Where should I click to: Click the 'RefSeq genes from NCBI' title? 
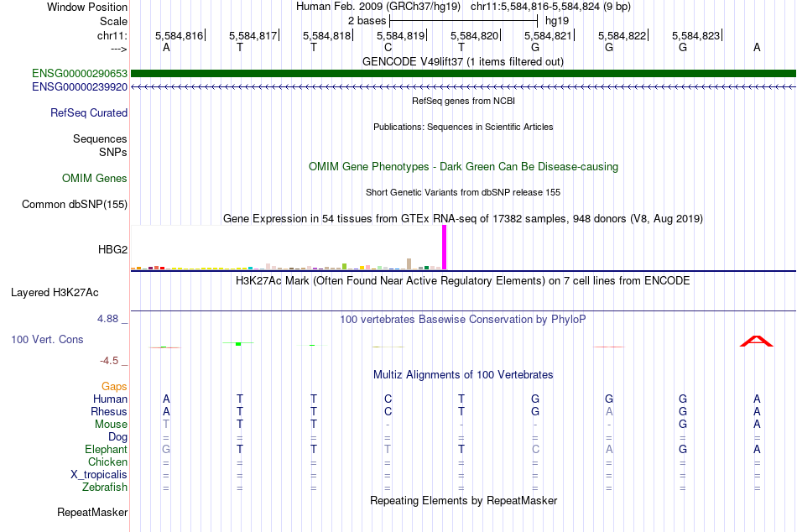click(x=463, y=101)
